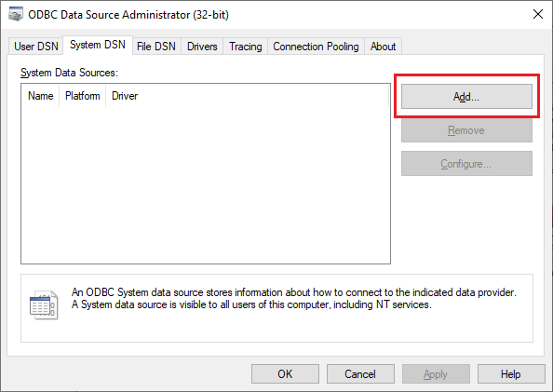This screenshot has height=392, width=553.
Task: Click the data source table icon in description
Action: tap(44, 304)
